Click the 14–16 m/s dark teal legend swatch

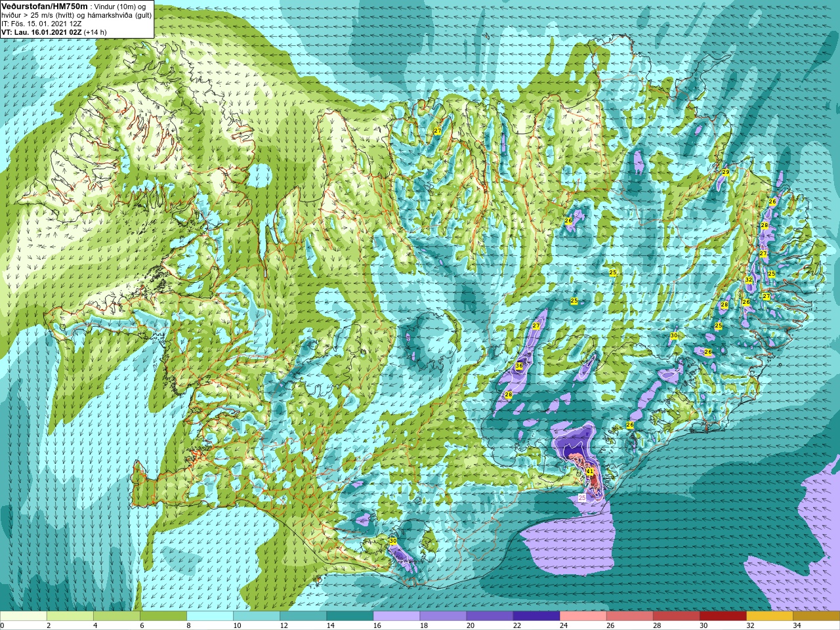tap(350, 616)
